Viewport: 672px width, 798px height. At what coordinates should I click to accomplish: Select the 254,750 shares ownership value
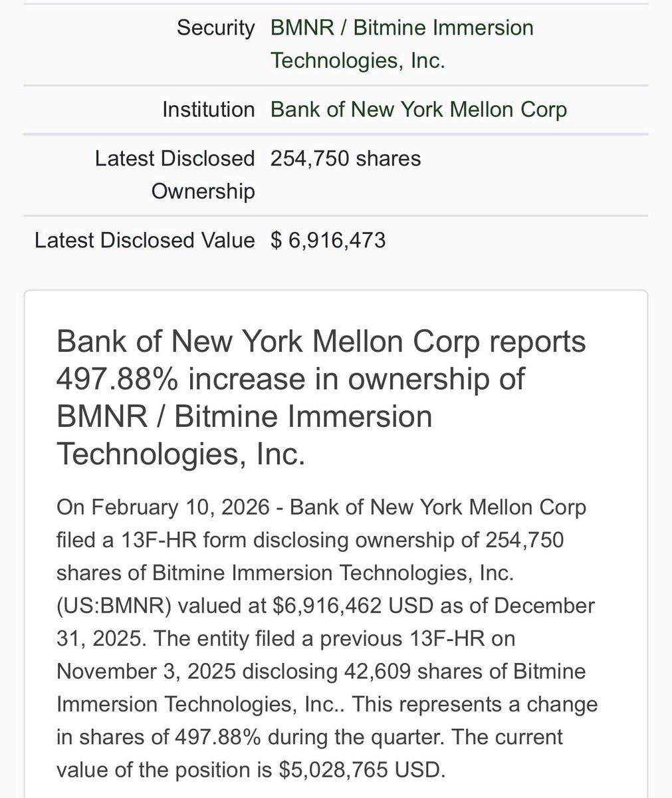pos(345,159)
